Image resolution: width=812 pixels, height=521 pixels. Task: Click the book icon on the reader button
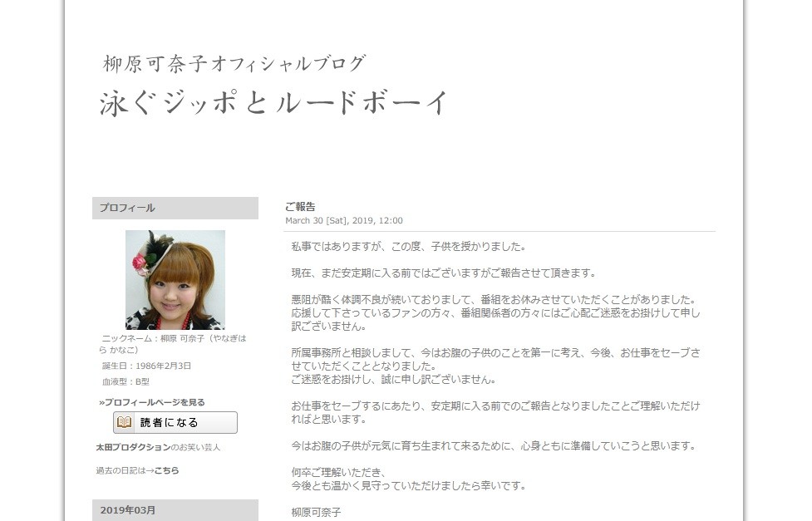coord(125,422)
